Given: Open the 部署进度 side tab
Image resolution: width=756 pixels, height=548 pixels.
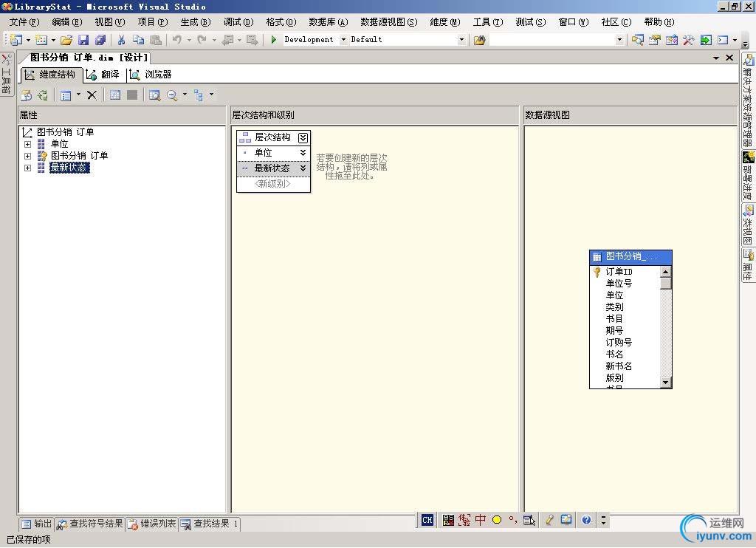Looking at the screenshot, I should [748, 176].
